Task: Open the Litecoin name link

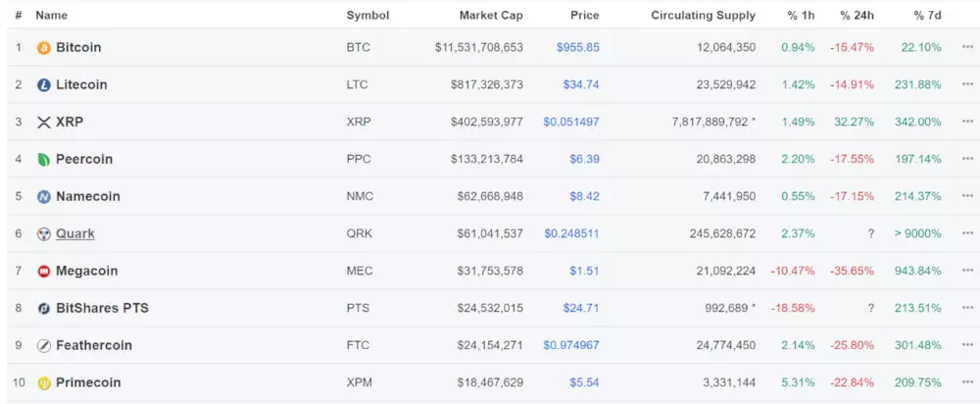Action: tap(82, 84)
